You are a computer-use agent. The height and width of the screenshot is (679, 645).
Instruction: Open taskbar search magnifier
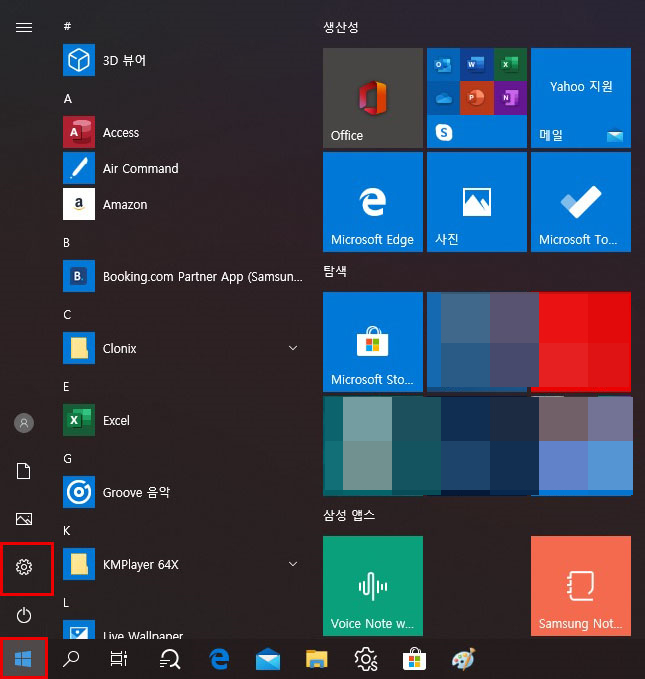[x=71, y=659]
